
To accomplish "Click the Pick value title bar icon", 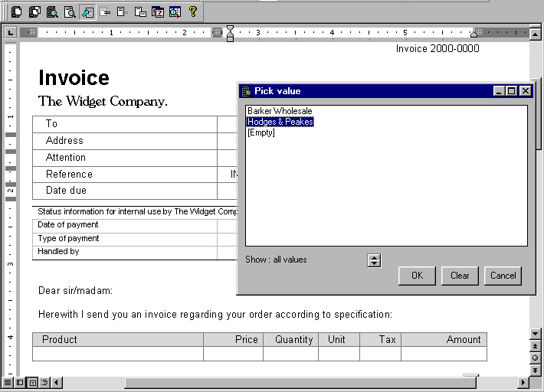I will [246, 91].
